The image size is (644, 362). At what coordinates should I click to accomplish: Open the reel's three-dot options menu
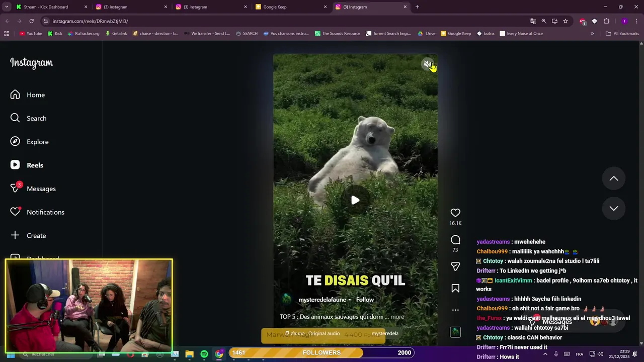[455, 310]
